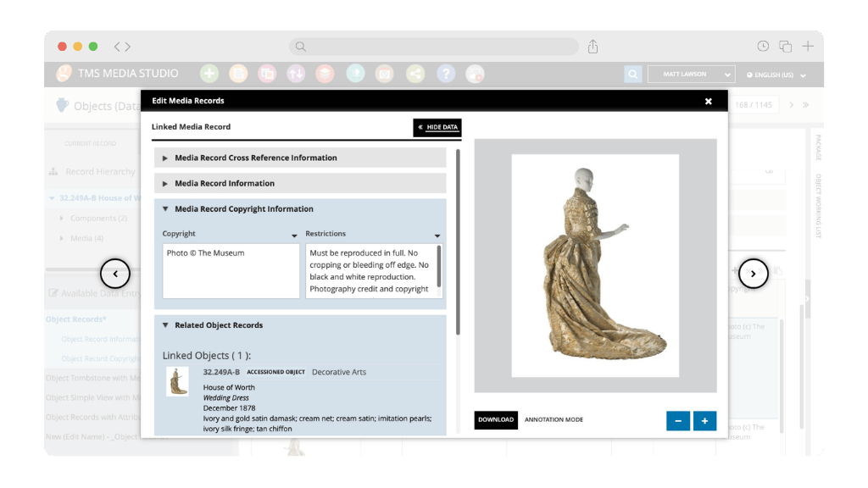Click the Copyright text box
The width and height of the screenshot is (868, 488).
point(231,271)
